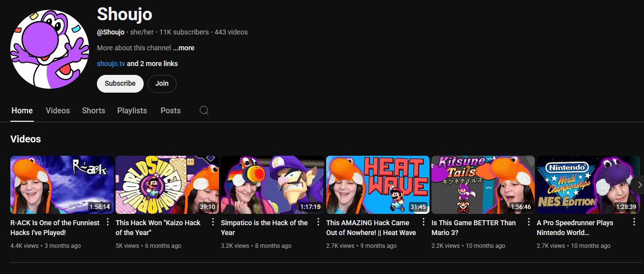644x274 pixels.
Task: Open title 'Simpatico is the Hack of the Year'
Action: 264,228
